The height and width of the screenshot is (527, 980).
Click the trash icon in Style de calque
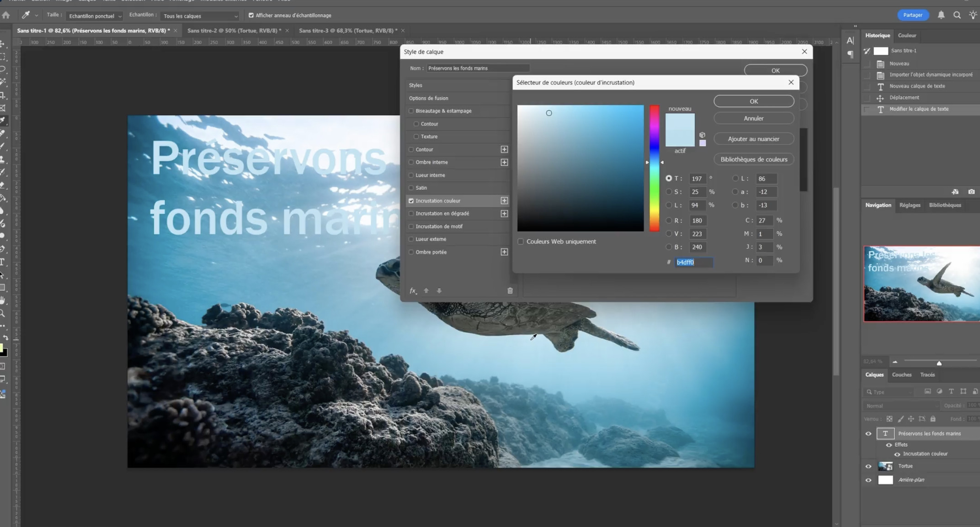coord(510,290)
